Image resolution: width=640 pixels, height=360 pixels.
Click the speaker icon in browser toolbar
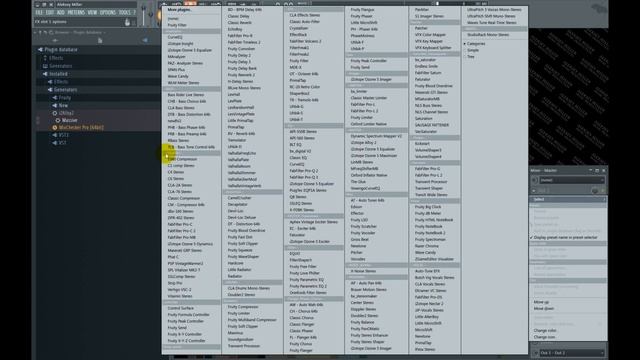click(145, 40)
